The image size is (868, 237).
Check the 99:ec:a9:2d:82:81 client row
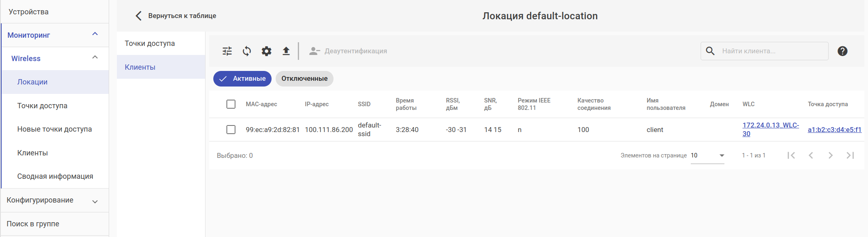pos(231,130)
